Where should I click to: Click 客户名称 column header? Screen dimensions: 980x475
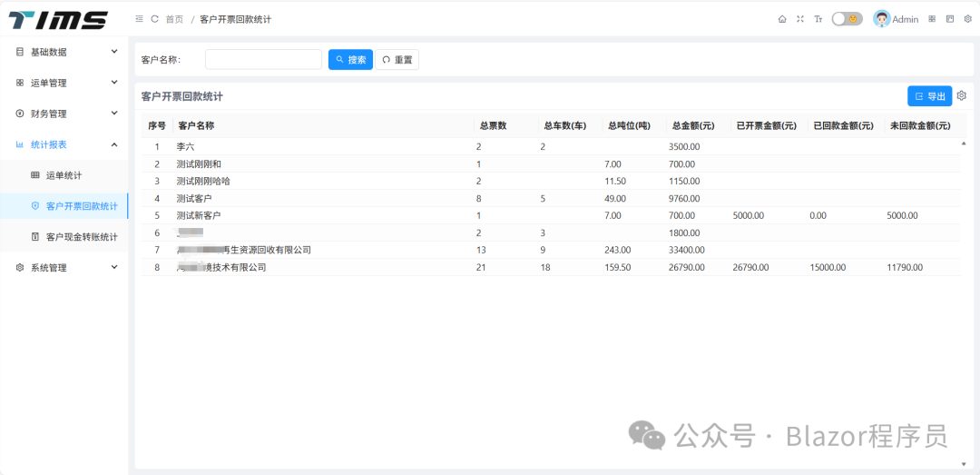(322, 126)
